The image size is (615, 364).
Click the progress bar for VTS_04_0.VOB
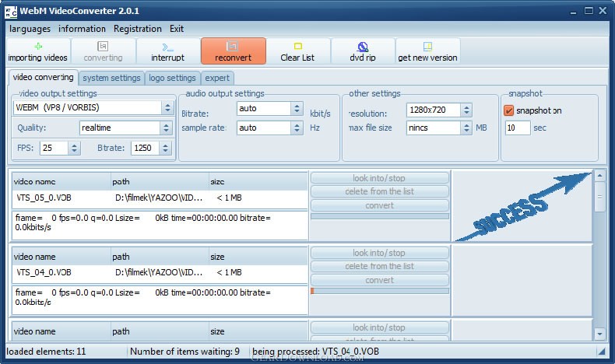pos(380,291)
